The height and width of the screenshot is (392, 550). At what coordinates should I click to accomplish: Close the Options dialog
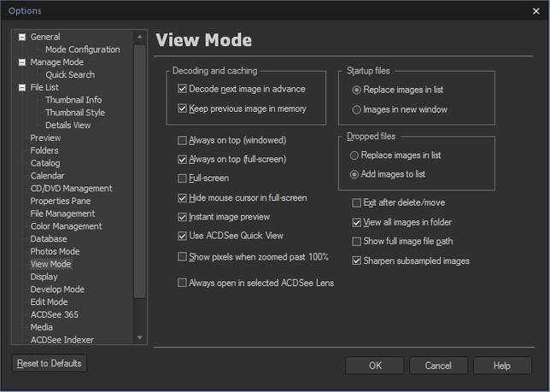coord(536,11)
